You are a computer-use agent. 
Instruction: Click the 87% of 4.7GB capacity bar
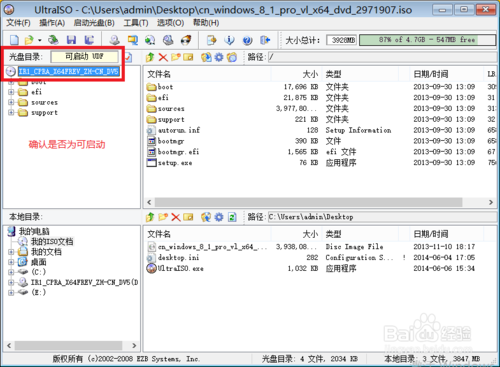pyautogui.click(x=427, y=40)
